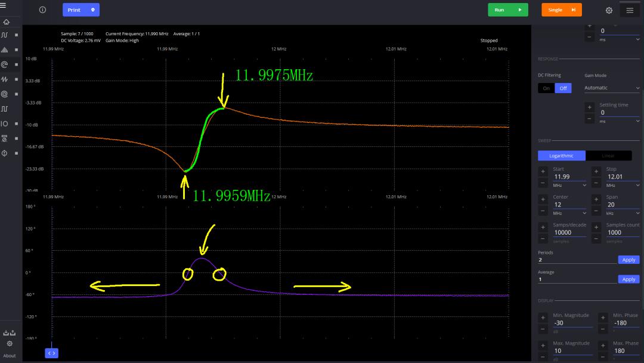Set DC Filtering to Off

[x=563, y=88]
